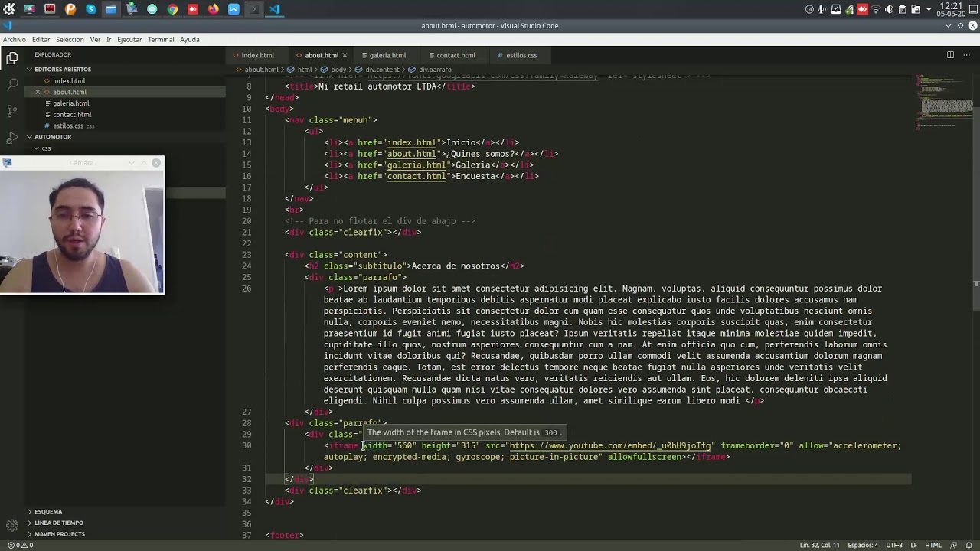Open galeria.html in open editors list
Screen dimensions: 980x551
(x=70, y=103)
